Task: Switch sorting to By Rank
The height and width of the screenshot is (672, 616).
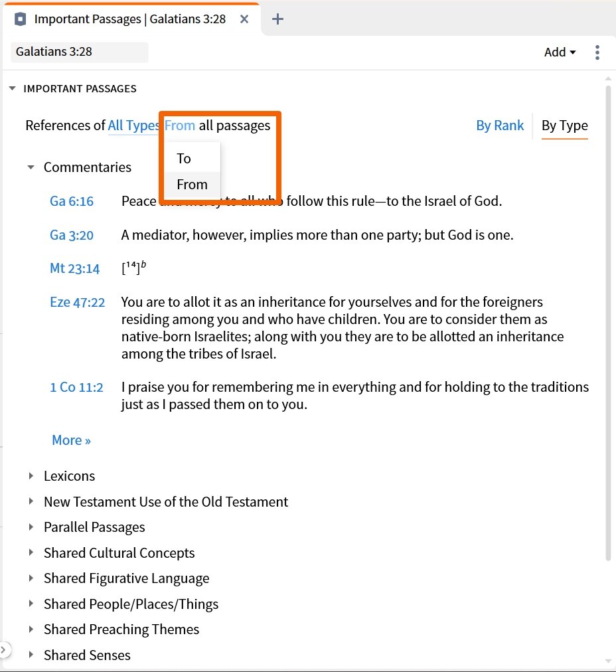Action: pos(500,126)
